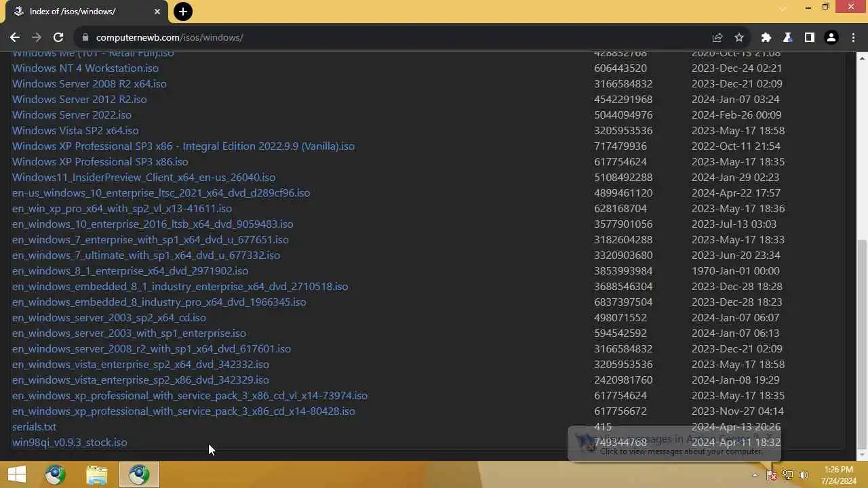Download windows 7 enterprise sp1 x64 iso
868x488 pixels.
pyautogui.click(x=151, y=239)
